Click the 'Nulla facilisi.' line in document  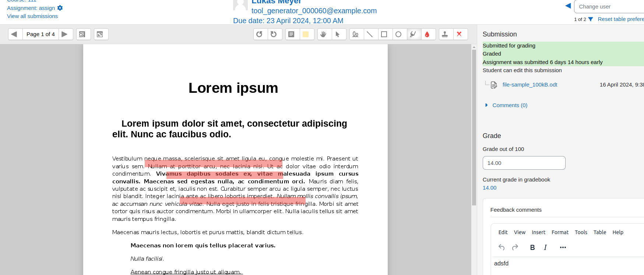147,259
